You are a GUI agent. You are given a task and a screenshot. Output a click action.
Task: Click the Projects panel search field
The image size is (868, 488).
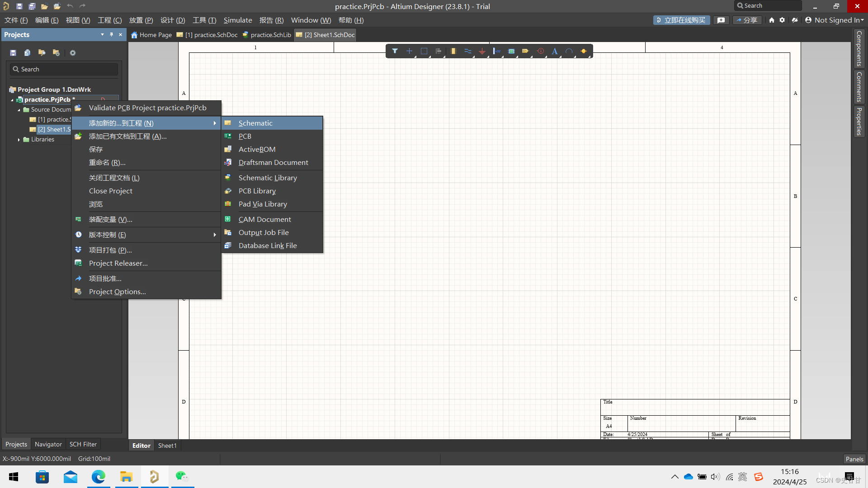point(64,69)
